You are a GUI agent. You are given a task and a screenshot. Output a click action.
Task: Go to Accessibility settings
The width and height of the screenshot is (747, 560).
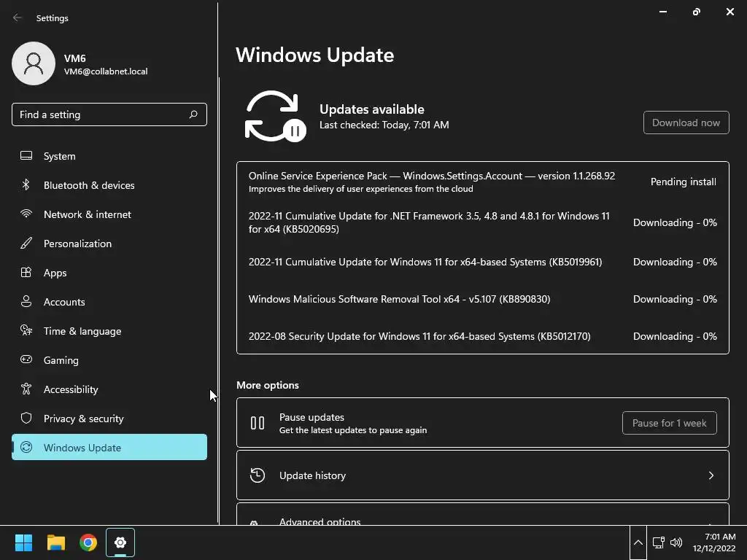click(x=109, y=389)
